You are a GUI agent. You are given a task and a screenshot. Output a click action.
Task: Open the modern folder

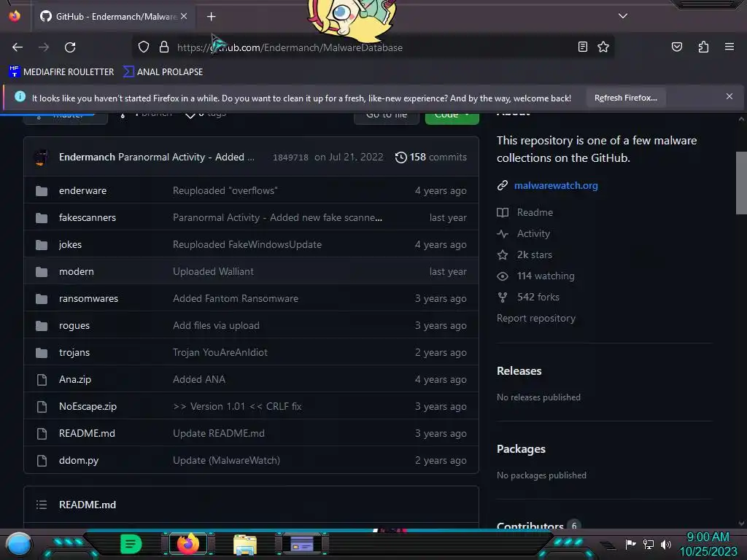76,271
